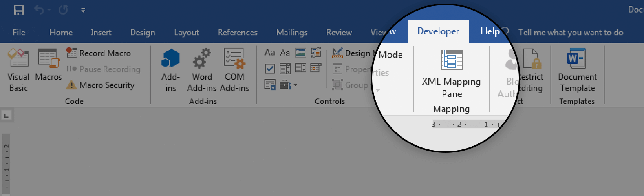This screenshot has height=196, width=644.
Task: Insert a Rich Text content control
Action: point(270,53)
